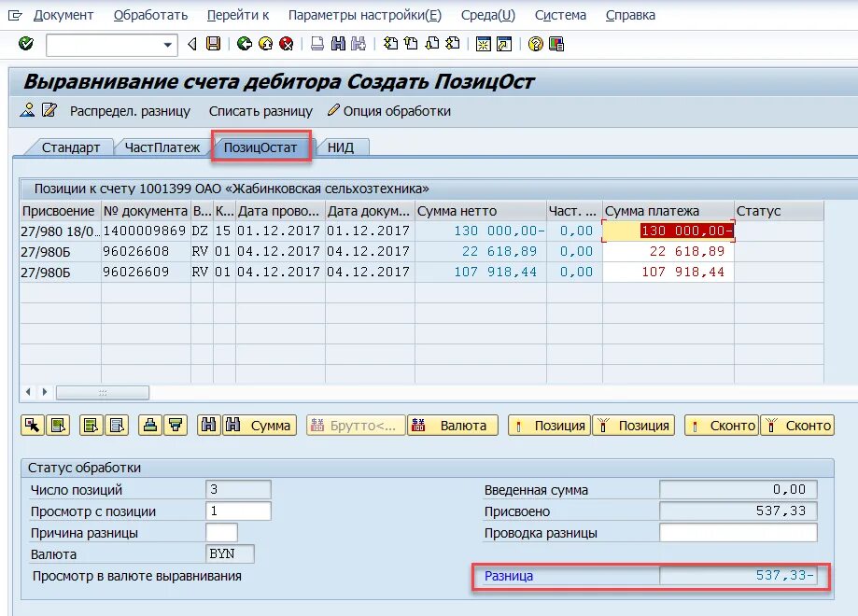Click the Проводка разницы input field
This screenshot has height=616, width=858.
[738, 532]
